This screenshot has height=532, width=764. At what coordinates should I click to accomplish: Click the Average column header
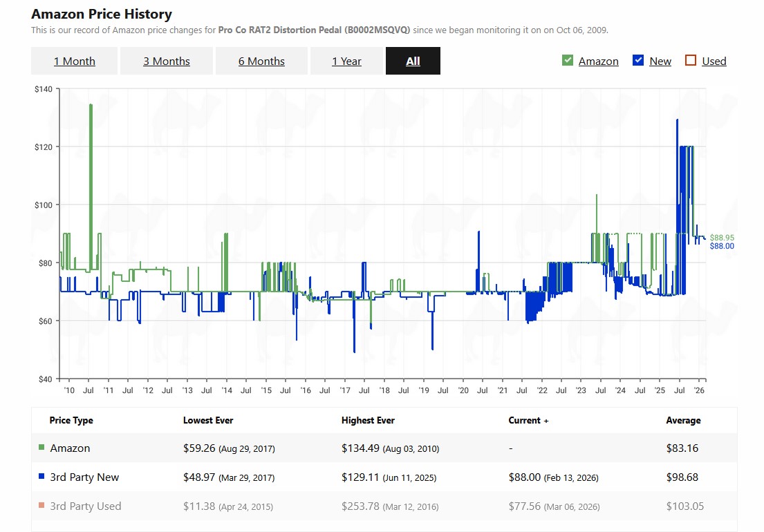click(x=683, y=421)
